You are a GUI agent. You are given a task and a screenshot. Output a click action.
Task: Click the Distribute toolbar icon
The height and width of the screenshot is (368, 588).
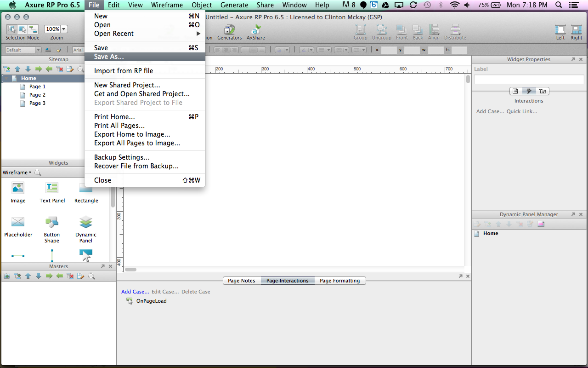(455, 32)
